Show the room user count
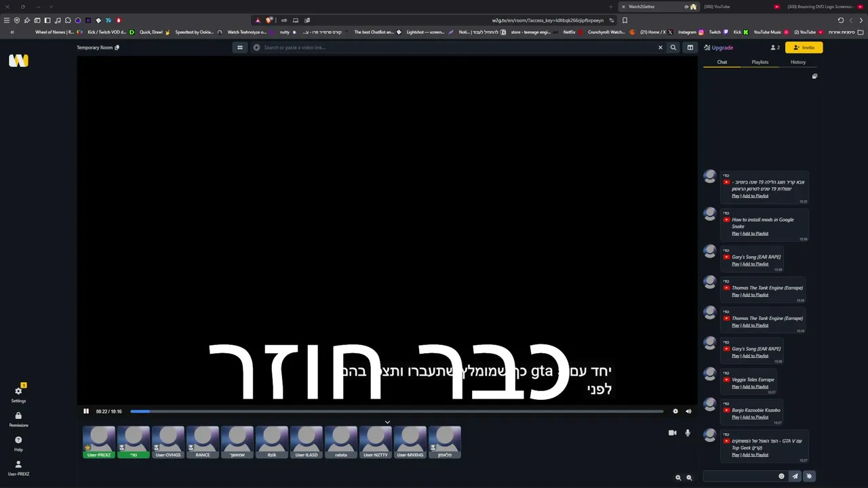This screenshot has width=868, height=488. (x=775, y=47)
